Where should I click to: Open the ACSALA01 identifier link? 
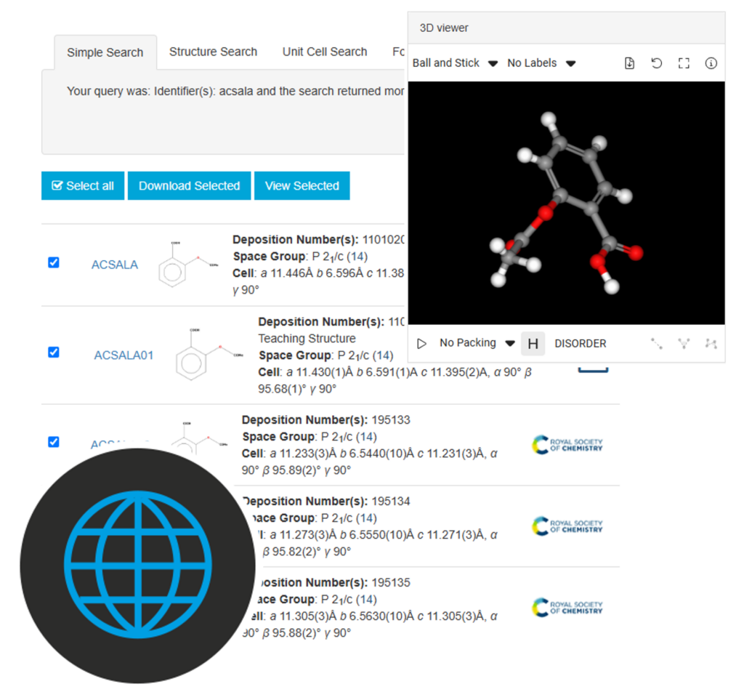[x=124, y=355]
